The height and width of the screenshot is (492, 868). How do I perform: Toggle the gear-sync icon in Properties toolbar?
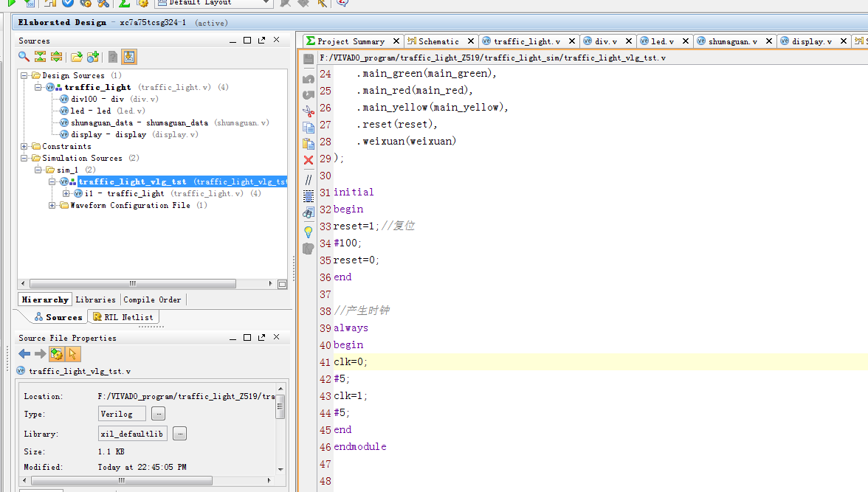point(56,353)
